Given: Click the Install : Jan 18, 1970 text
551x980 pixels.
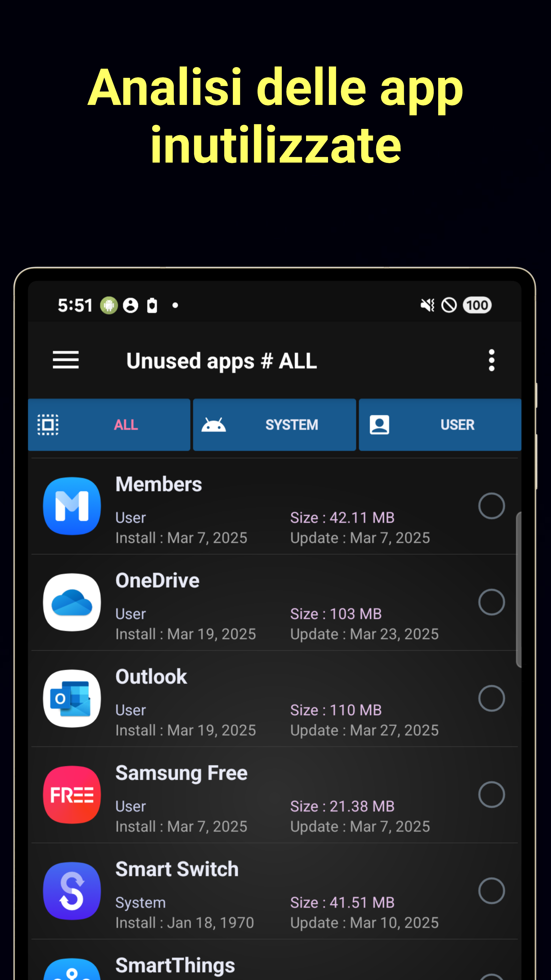Looking at the screenshot, I should click(185, 923).
